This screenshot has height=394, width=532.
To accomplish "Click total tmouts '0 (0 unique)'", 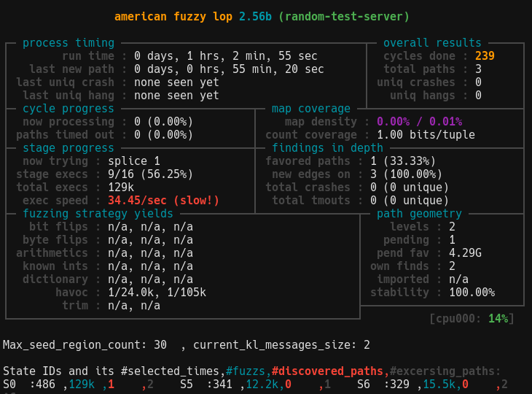I will (410, 201).
